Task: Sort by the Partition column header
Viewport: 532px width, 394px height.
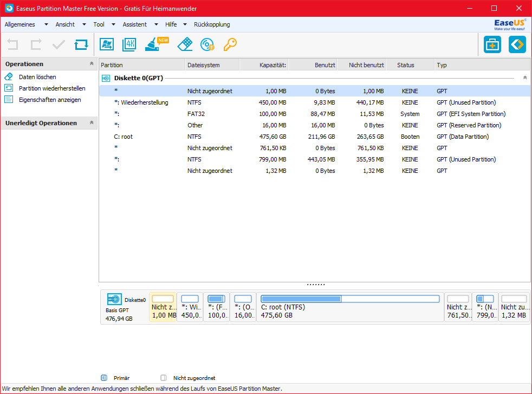Action: tap(142, 65)
